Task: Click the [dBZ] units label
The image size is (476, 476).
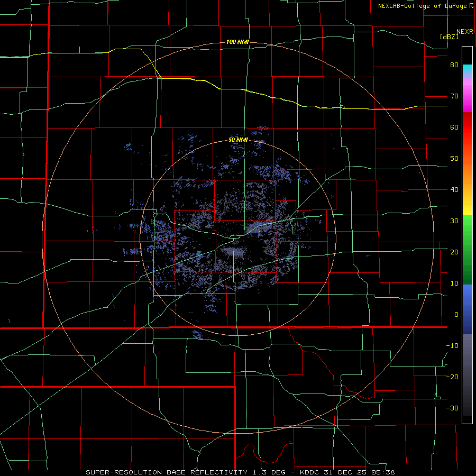Action: point(449,37)
